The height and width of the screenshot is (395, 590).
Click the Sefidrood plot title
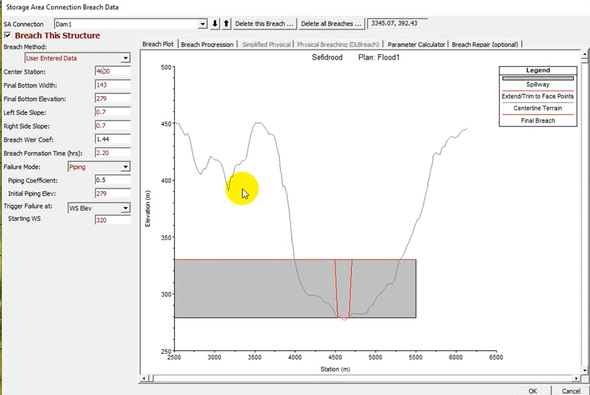click(327, 57)
